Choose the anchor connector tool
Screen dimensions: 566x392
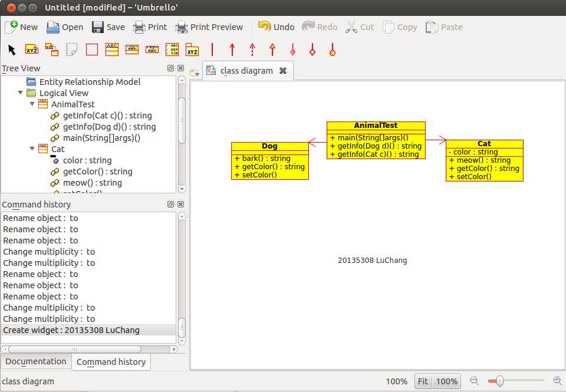point(52,50)
